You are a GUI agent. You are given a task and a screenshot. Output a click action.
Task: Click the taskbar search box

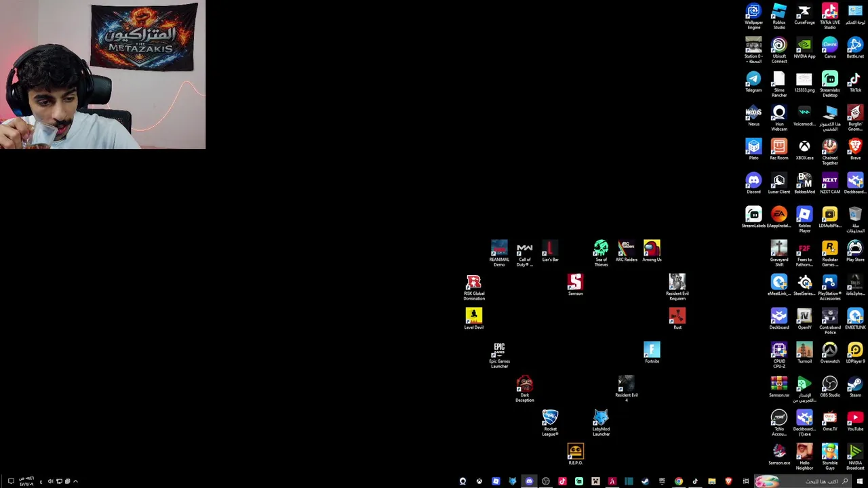[802, 481]
